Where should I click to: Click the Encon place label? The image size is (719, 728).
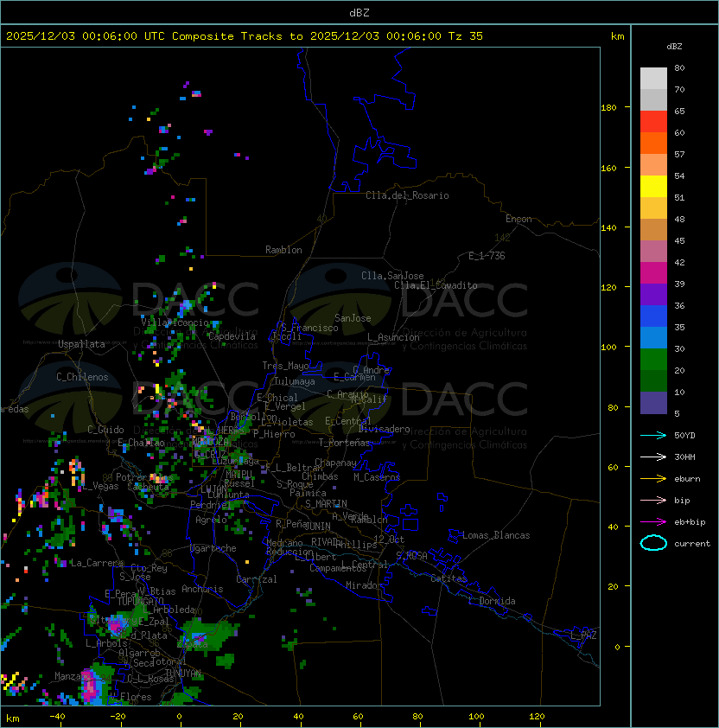coord(519,219)
